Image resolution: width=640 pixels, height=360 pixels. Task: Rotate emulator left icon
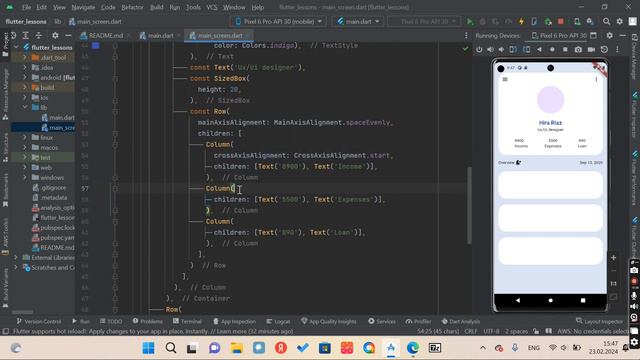tap(513, 49)
